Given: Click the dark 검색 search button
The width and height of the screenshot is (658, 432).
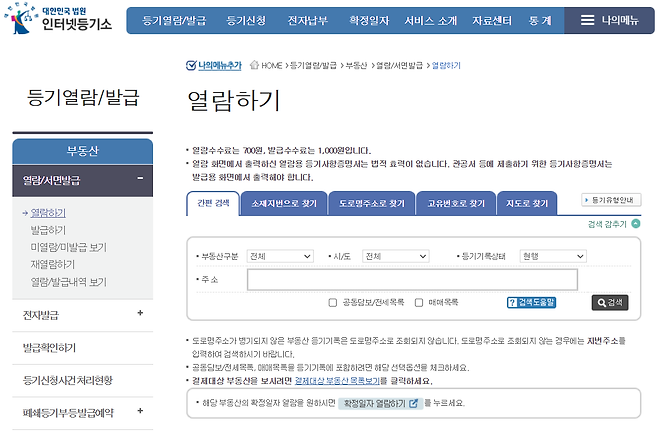Looking at the screenshot, I should pyautogui.click(x=610, y=302).
